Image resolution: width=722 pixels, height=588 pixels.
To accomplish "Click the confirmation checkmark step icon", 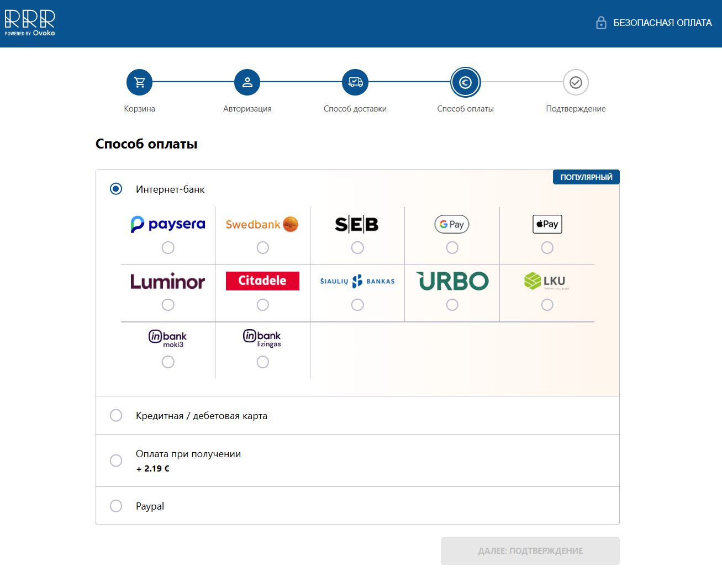I will tap(576, 82).
